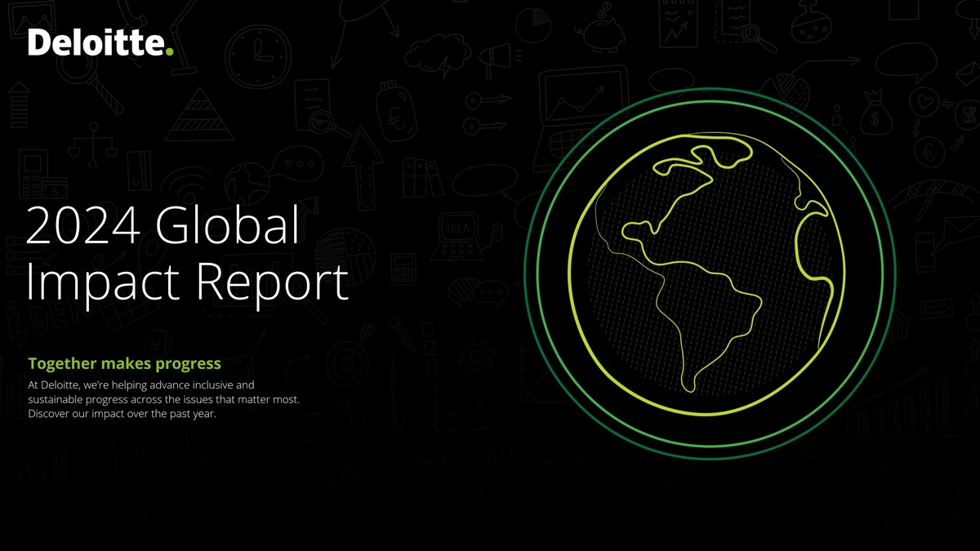Click the green dot after Deloitte
Image resolution: width=980 pixels, height=551 pixels.
(170, 51)
